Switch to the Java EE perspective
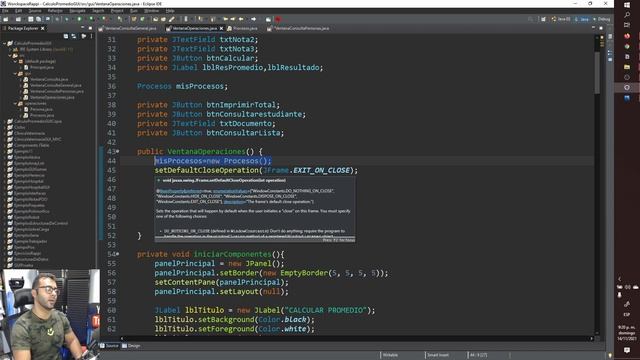This screenshot has width=640, height=360. pos(560,19)
